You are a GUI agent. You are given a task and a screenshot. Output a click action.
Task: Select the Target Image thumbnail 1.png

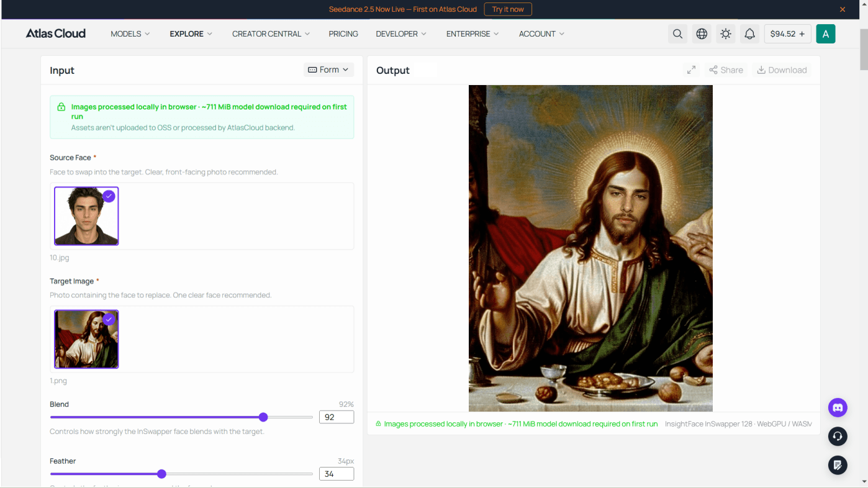[x=86, y=339]
